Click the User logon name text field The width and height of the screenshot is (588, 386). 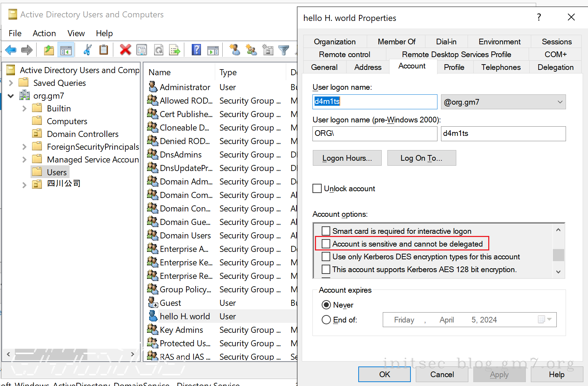[x=375, y=102]
